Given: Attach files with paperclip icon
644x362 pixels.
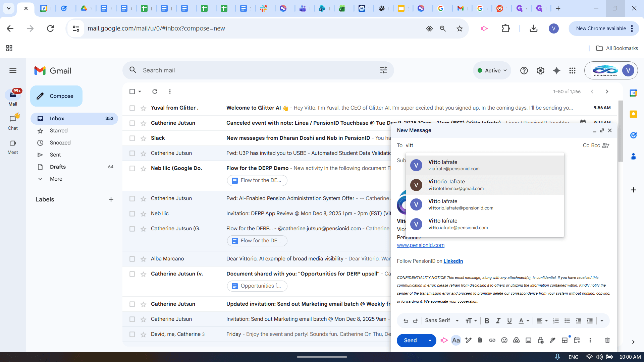Looking at the screenshot, I should 480,340.
